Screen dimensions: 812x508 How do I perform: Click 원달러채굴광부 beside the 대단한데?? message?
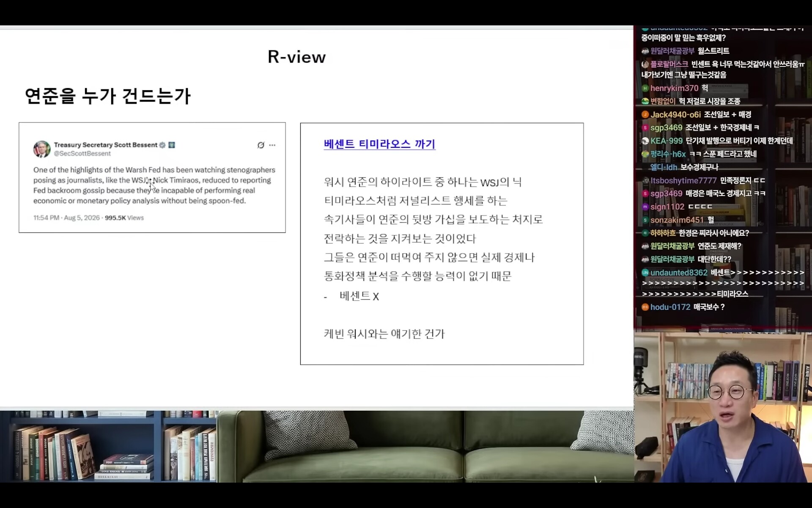pyautogui.click(x=672, y=260)
